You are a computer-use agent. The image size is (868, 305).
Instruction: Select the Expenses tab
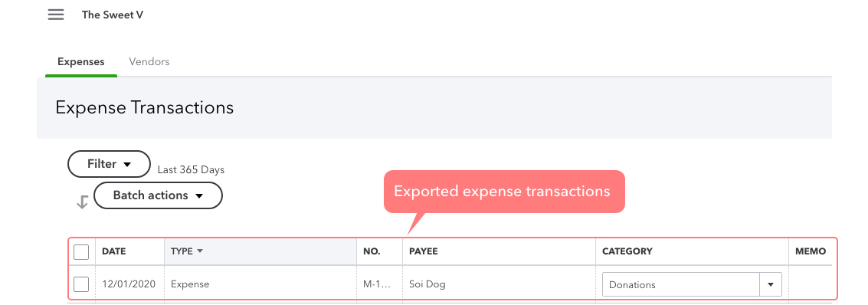tap(80, 62)
